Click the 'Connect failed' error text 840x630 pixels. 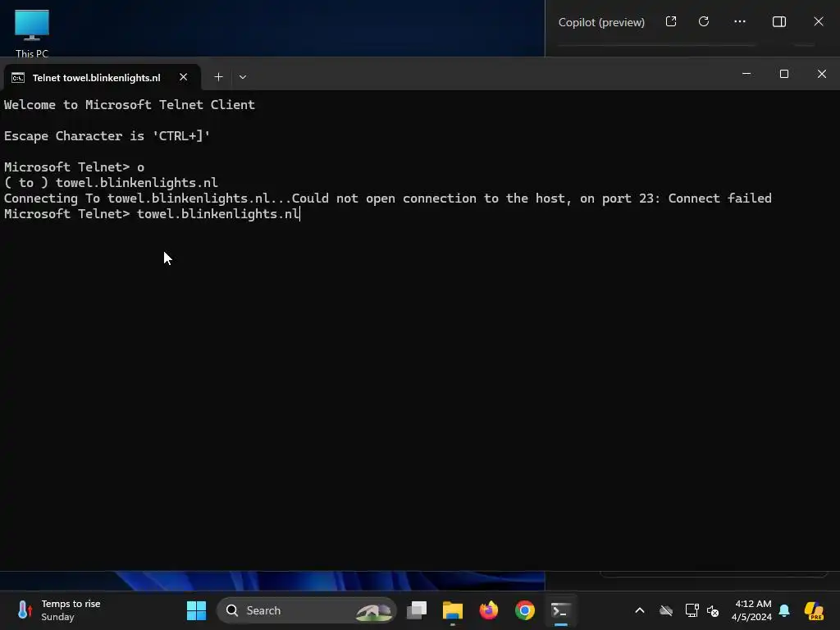tap(719, 199)
